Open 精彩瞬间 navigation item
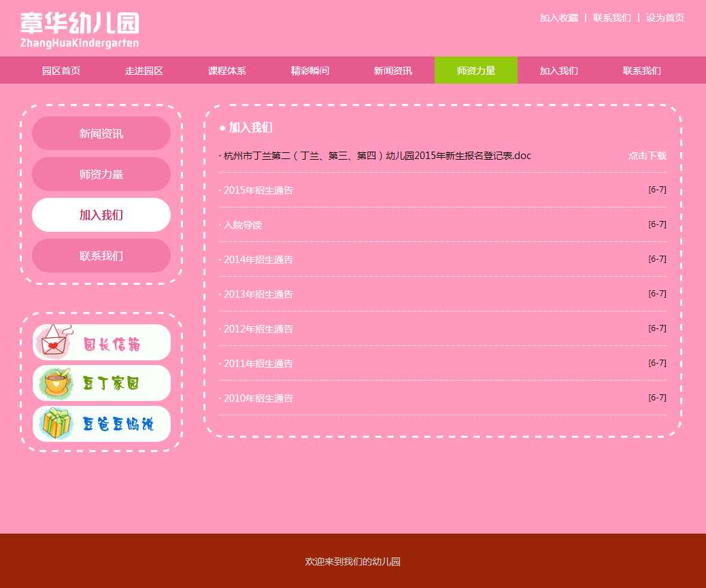The image size is (706, 588). point(310,71)
